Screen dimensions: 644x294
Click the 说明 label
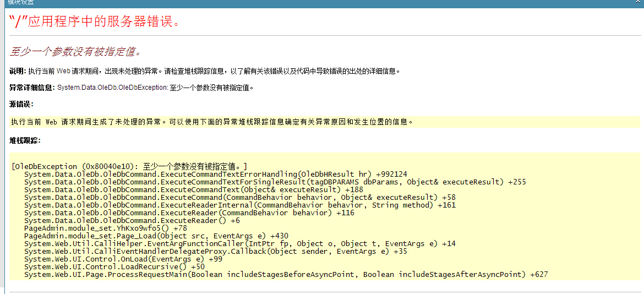17,71
